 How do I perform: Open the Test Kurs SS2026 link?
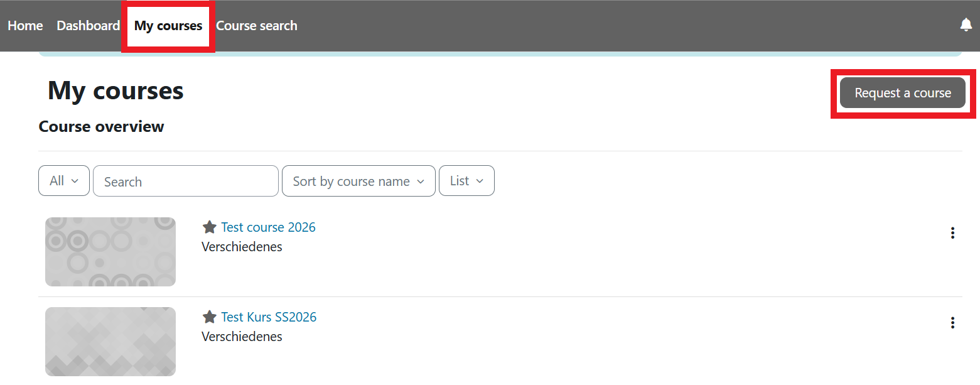tap(269, 317)
